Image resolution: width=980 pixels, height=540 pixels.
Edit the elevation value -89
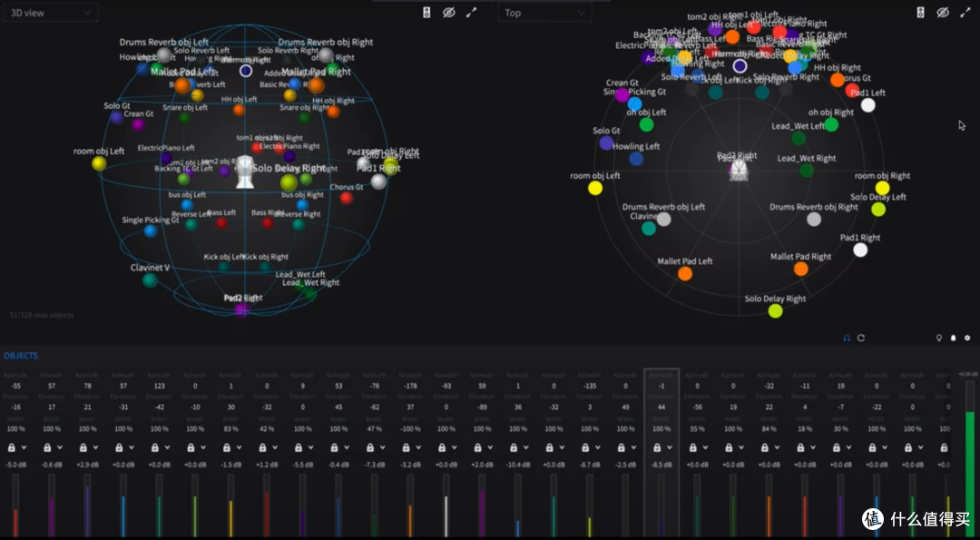click(x=482, y=407)
